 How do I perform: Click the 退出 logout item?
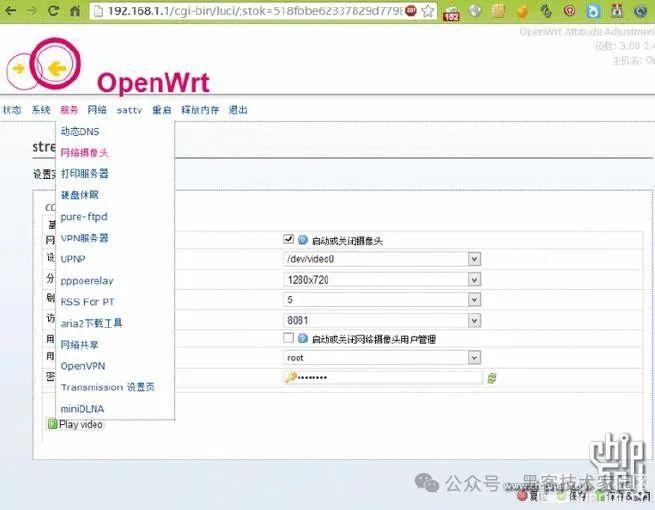[238, 110]
